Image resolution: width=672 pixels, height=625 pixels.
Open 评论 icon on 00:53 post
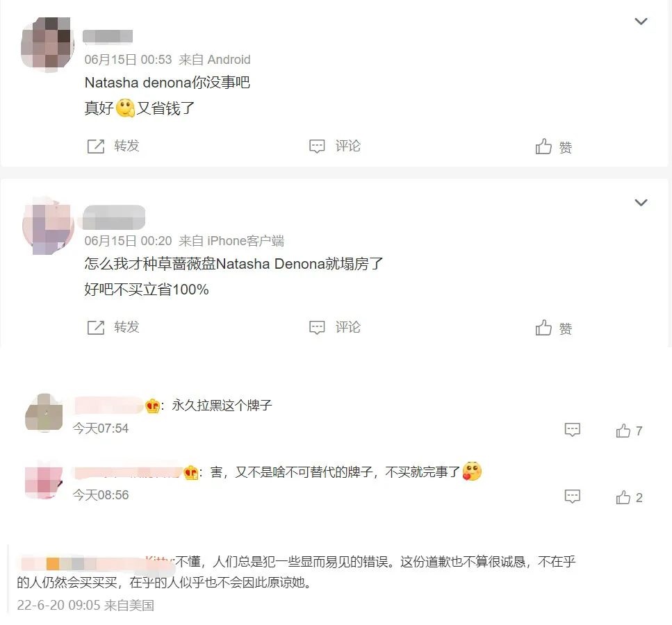tap(317, 146)
